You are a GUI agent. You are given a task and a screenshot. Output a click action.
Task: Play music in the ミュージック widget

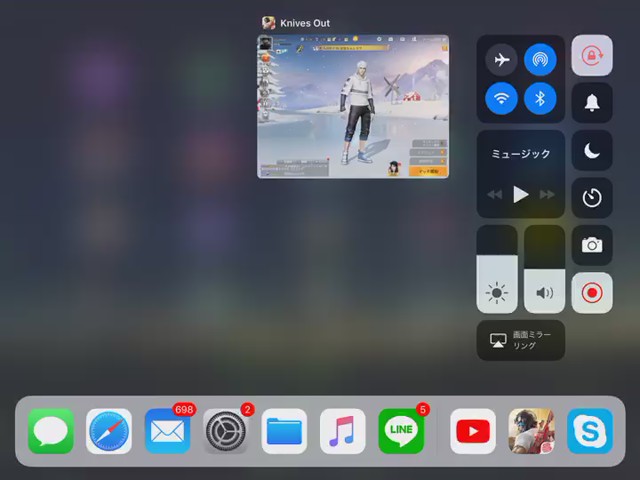[x=521, y=194]
